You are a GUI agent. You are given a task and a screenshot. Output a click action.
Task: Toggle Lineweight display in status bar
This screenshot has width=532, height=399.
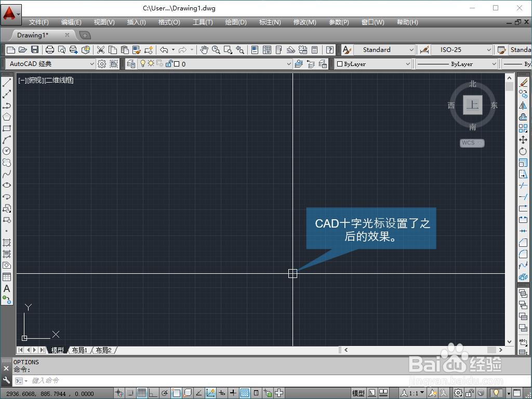click(x=233, y=393)
